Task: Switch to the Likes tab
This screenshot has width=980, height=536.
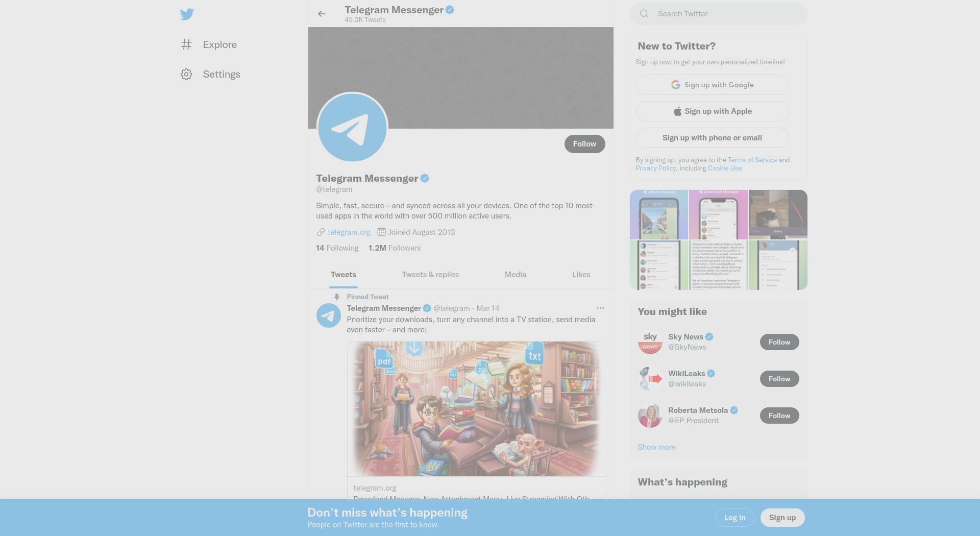Action: coord(581,275)
